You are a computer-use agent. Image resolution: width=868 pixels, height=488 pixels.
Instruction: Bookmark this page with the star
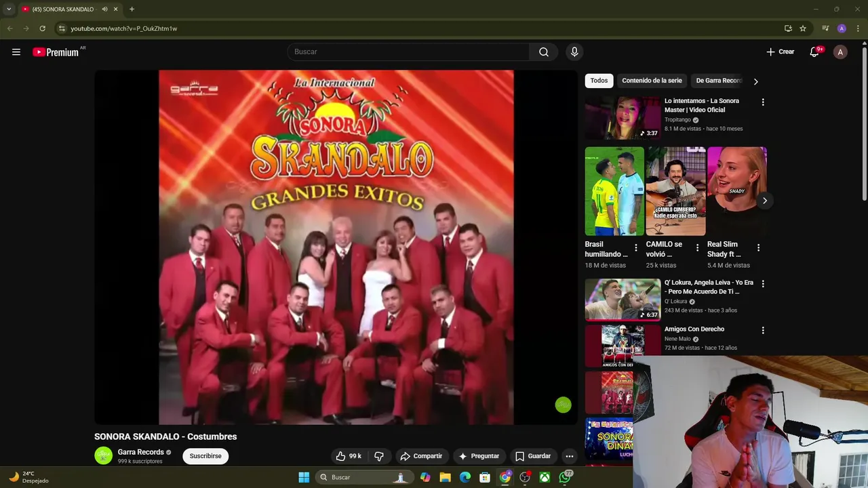pyautogui.click(x=803, y=28)
